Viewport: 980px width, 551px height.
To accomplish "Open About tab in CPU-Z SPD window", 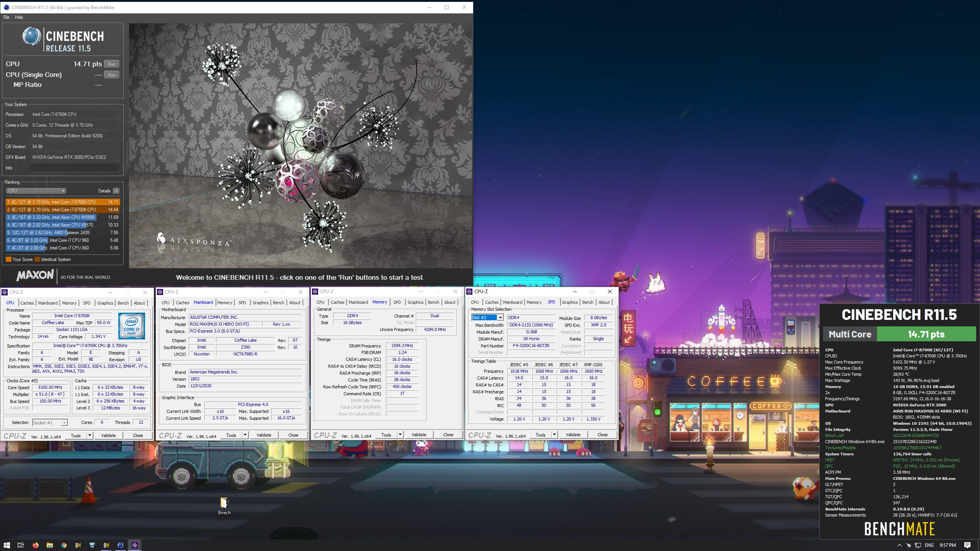I will tap(604, 302).
